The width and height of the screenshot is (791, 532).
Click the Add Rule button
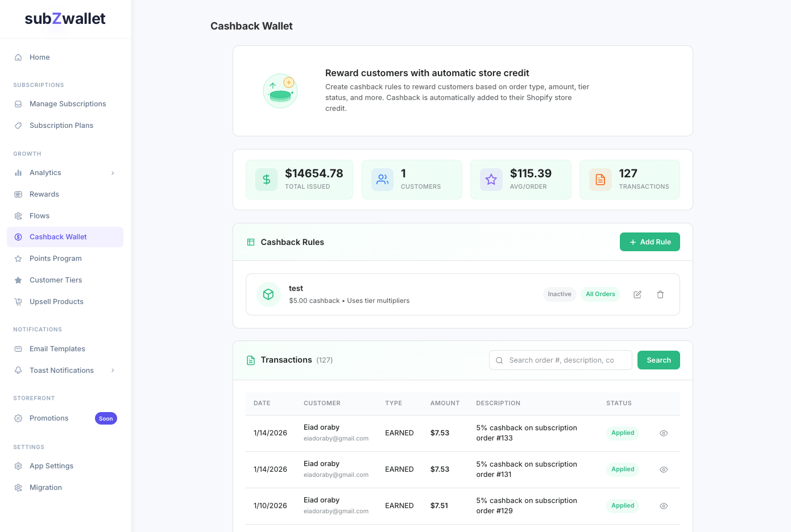coord(650,242)
